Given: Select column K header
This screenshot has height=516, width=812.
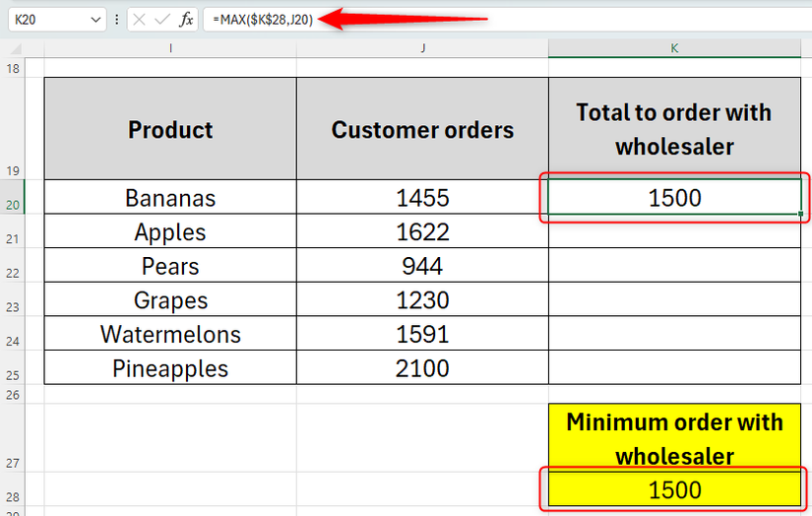Looking at the screenshot, I should pyautogui.click(x=675, y=48).
